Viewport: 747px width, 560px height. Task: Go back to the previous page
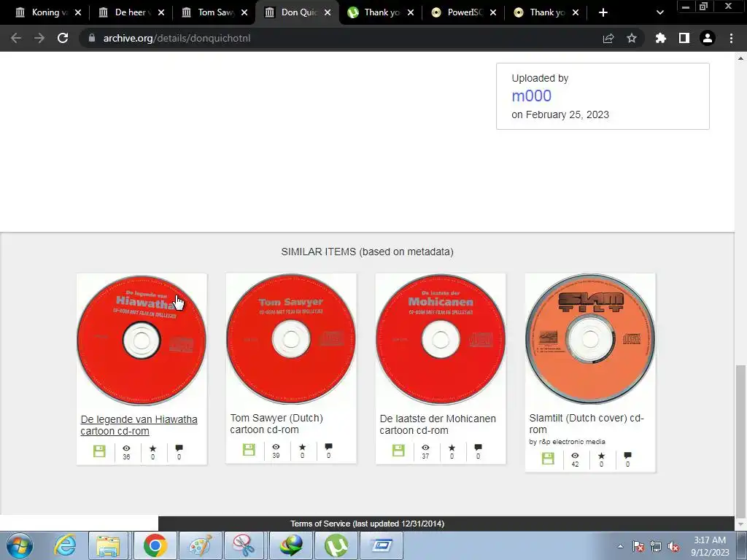click(16, 38)
